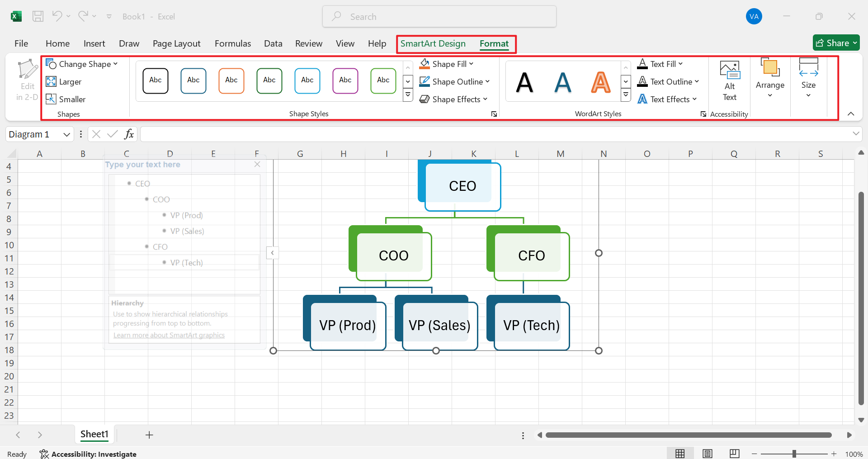The image size is (868, 459).
Task: Open the Name Box Diagram 1 dropdown
Action: [66, 134]
